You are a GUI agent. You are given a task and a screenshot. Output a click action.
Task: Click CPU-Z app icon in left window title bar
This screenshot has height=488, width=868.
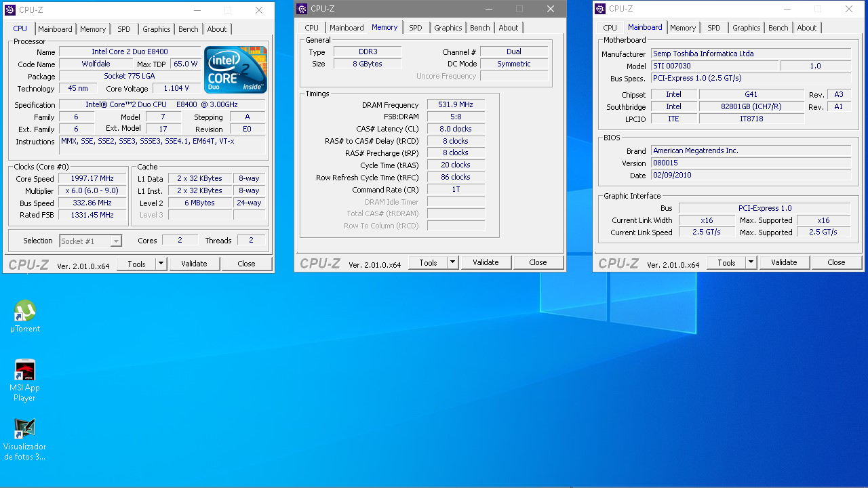(x=10, y=10)
